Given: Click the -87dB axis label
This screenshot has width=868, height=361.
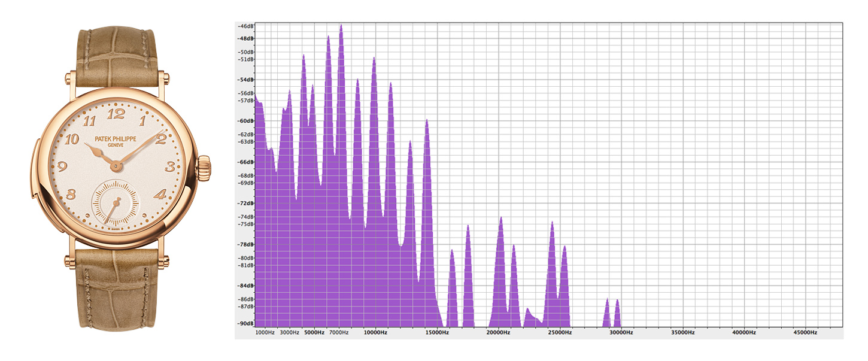Looking at the screenshot, I should coord(245,307).
